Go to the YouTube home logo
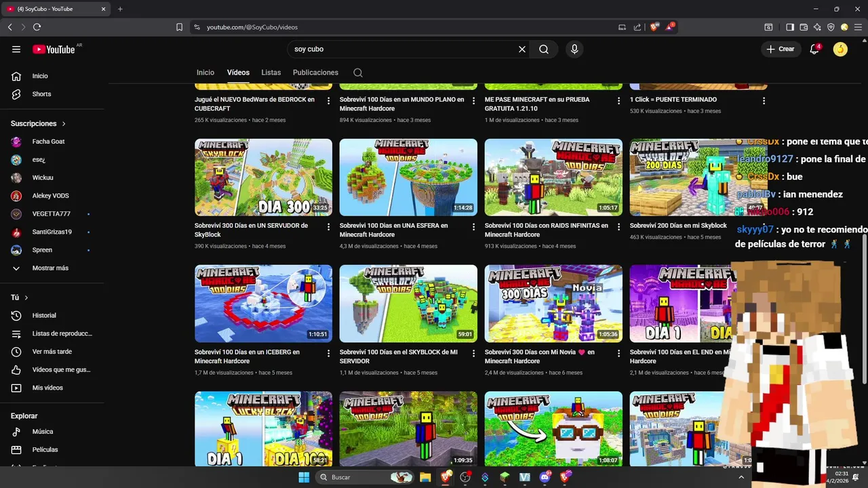The image size is (868, 488). (x=54, y=49)
